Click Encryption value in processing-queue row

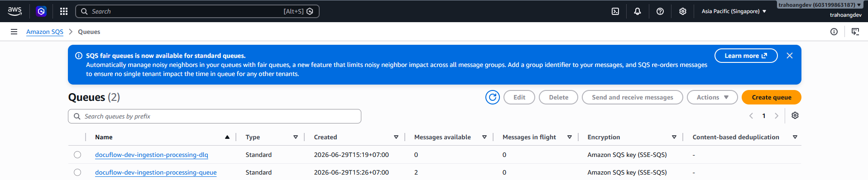coord(627,172)
